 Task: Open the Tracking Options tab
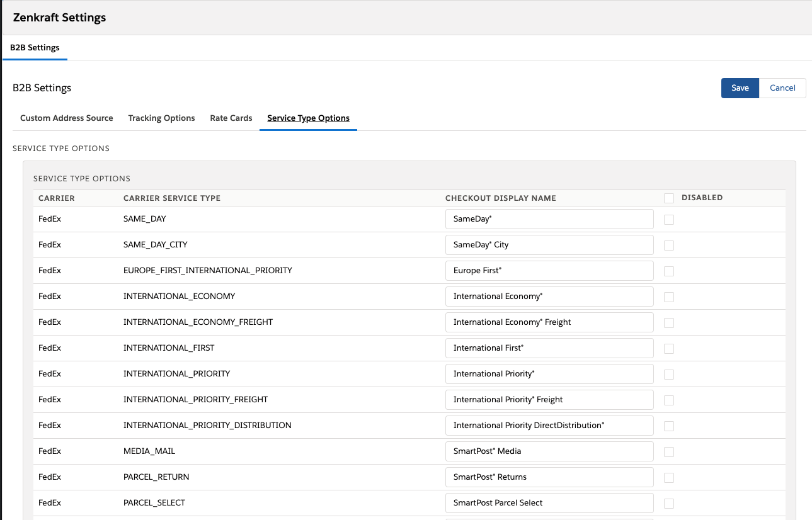pyautogui.click(x=161, y=118)
